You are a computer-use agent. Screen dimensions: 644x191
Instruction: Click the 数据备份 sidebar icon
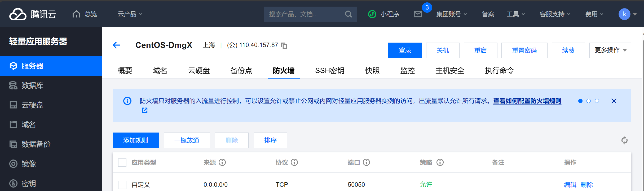13,144
